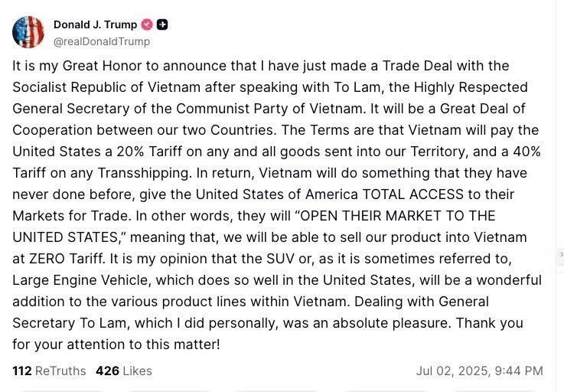View the 112 ReTruths list
Viewport: 564px width, 392px height.
point(49,371)
